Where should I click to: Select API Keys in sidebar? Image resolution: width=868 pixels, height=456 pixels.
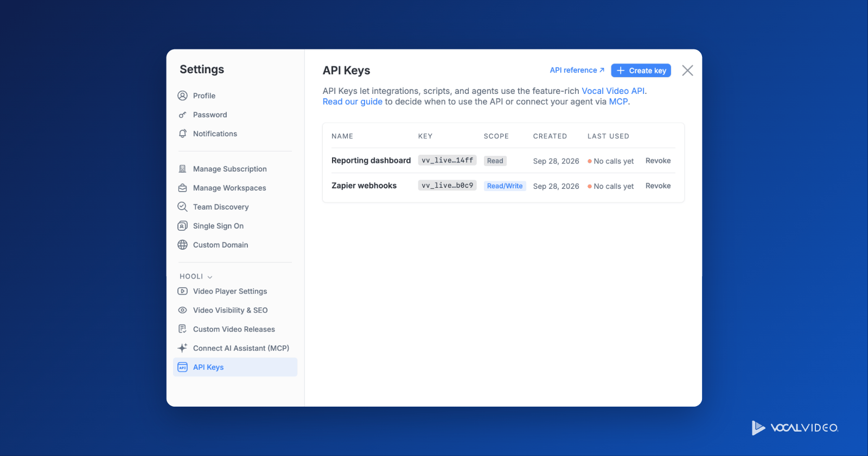(235, 367)
